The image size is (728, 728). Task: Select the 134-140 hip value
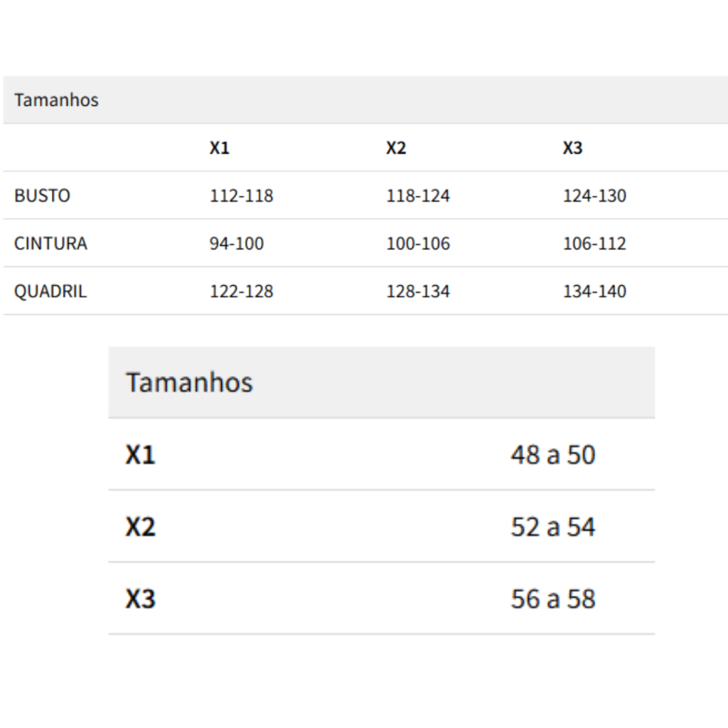[595, 291]
